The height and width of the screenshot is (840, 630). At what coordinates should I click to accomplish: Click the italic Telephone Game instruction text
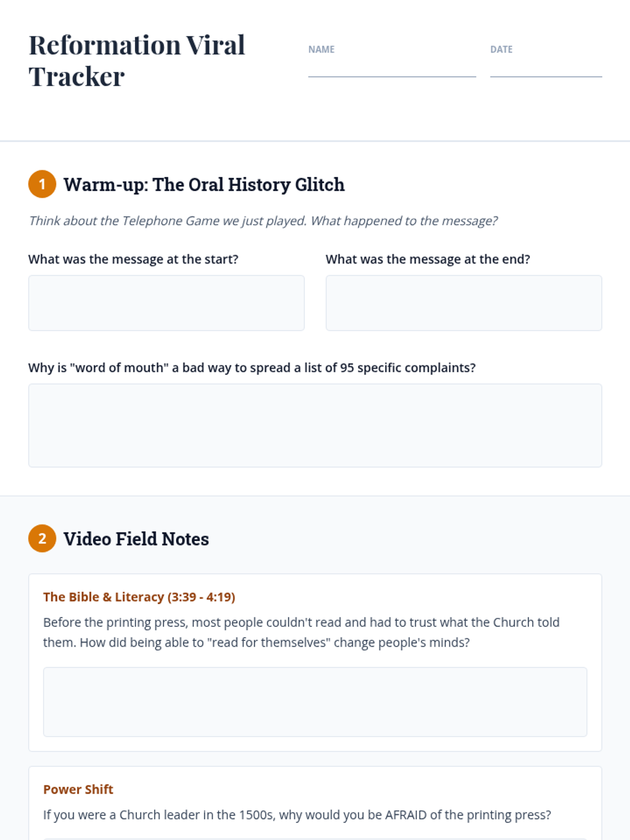tap(263, 221)
